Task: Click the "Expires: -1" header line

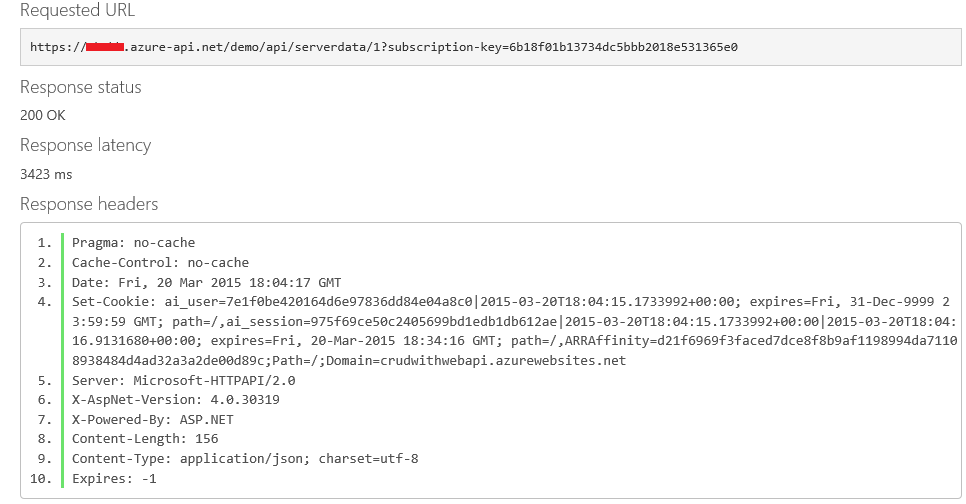Action: coord(114,479)
